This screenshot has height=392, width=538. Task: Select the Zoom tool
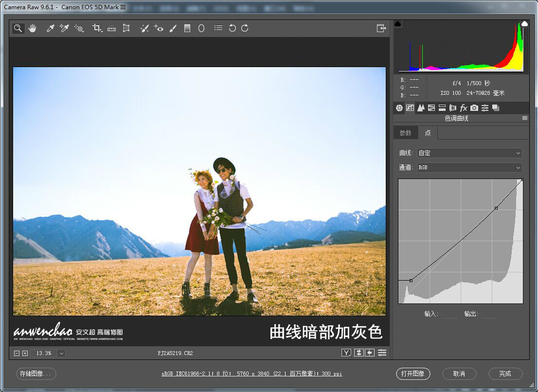pos(18,28)
